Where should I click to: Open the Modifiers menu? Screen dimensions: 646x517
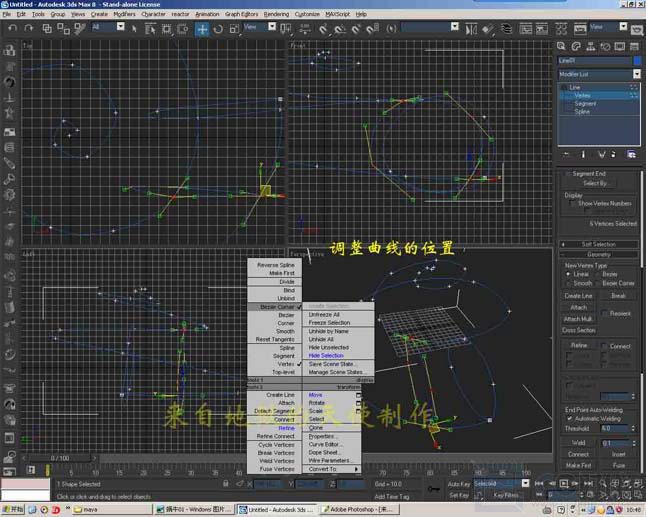124,14
